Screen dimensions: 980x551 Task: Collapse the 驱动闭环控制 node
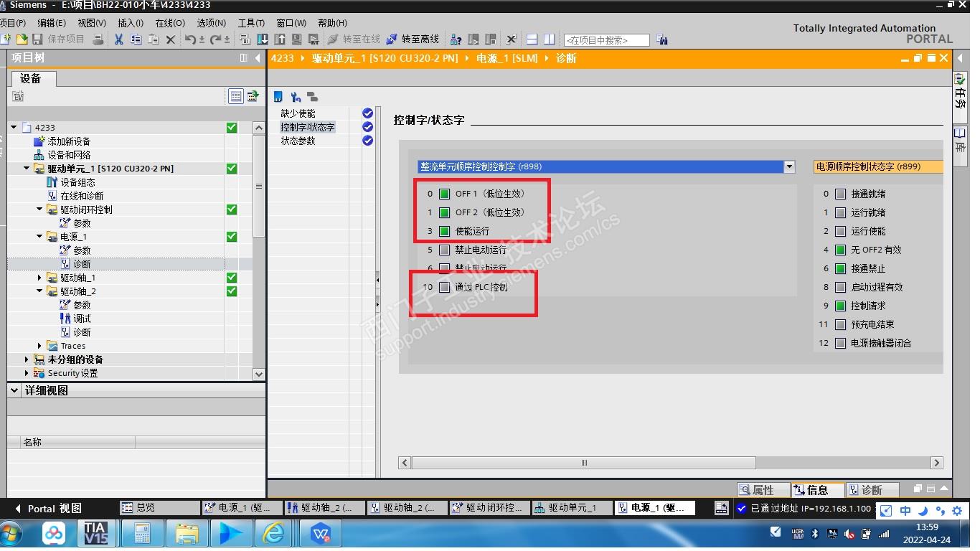click(40, 209)
